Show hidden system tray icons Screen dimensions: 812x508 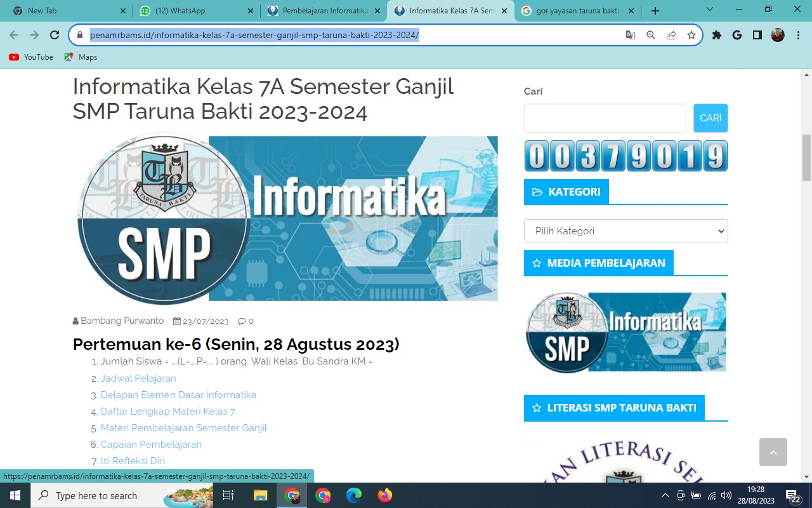tap(665, 495)
